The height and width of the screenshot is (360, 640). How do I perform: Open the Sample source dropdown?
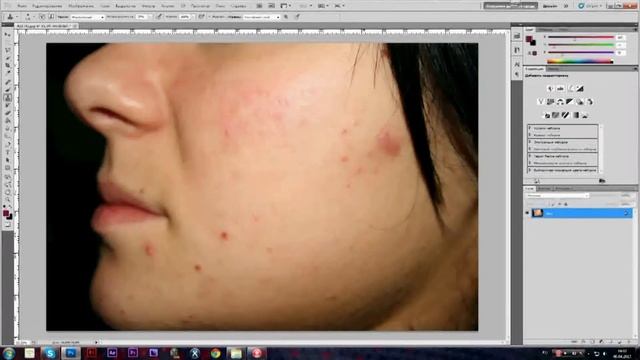261,17
